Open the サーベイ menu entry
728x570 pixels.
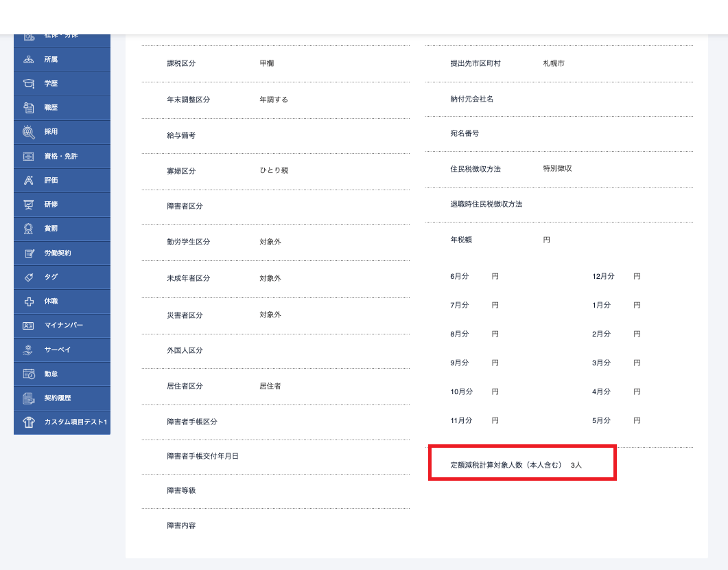point(58,350)
